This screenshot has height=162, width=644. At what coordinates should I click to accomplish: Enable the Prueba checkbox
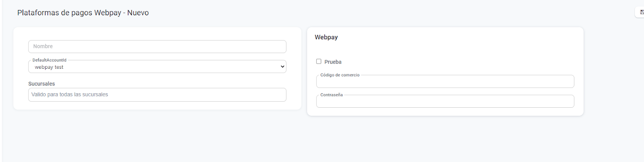pos(319,62)
